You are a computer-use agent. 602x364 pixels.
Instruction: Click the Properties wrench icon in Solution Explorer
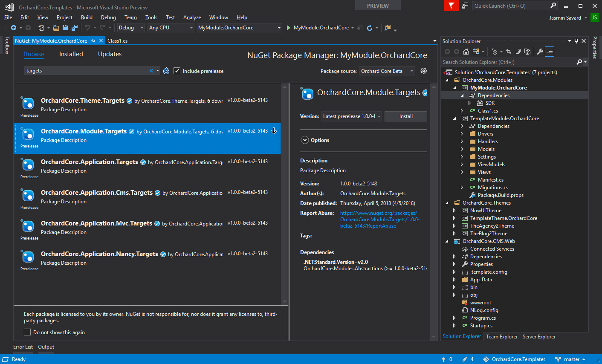click(x=540, y=52)
